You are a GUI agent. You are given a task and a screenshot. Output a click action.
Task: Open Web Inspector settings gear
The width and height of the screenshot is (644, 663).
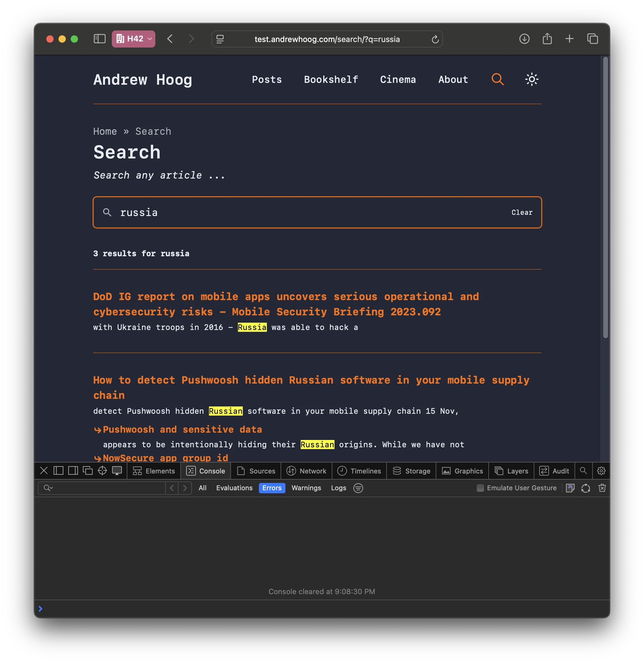pos(601,470)
